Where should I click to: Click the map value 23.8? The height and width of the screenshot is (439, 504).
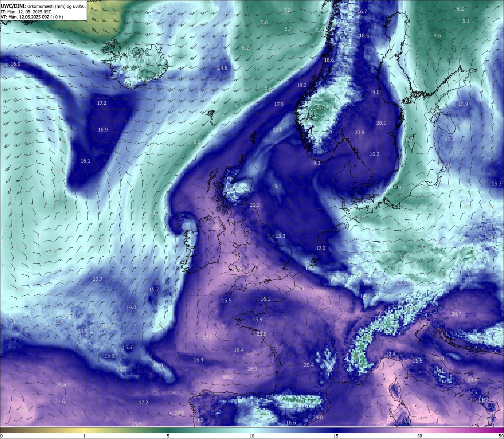coord(261,334)
